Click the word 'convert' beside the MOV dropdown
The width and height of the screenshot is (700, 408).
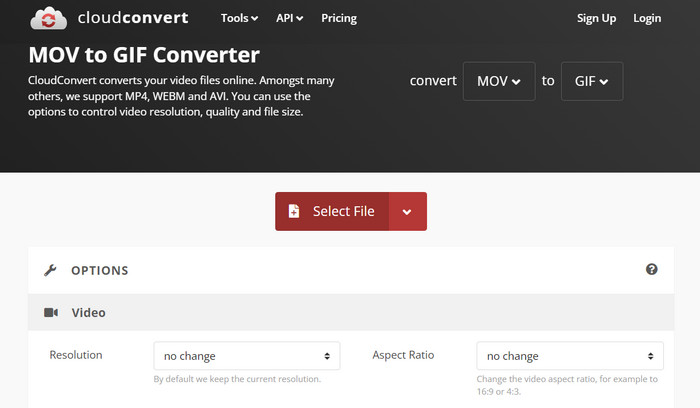tap(433, 81)
